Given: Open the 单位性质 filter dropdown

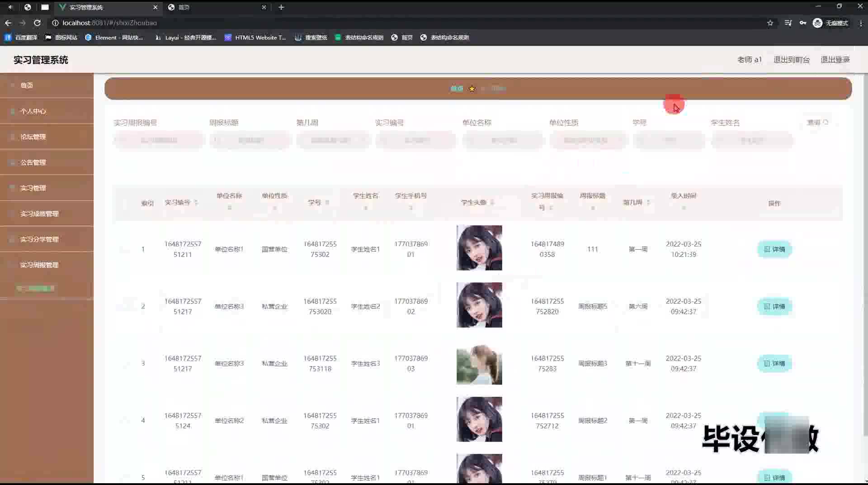Looking at the screenshot, I should pos(589,140).
